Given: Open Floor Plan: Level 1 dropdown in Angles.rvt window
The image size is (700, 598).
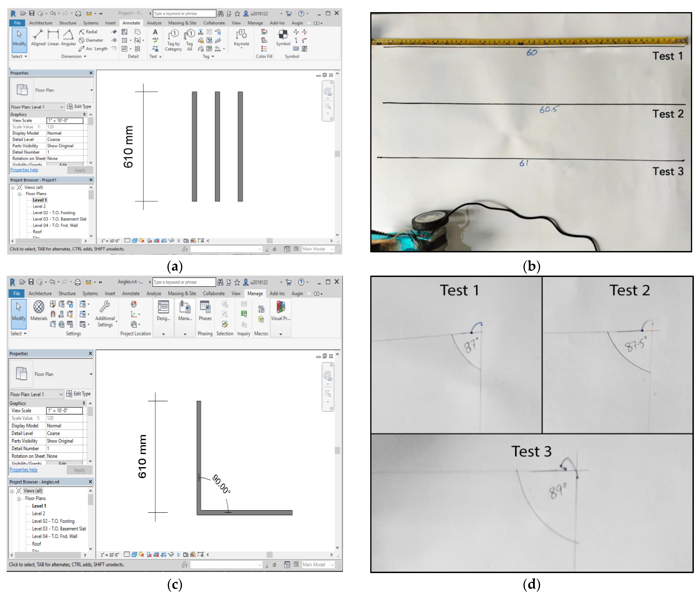Looking at the screenshot, I should coord(61,394).
